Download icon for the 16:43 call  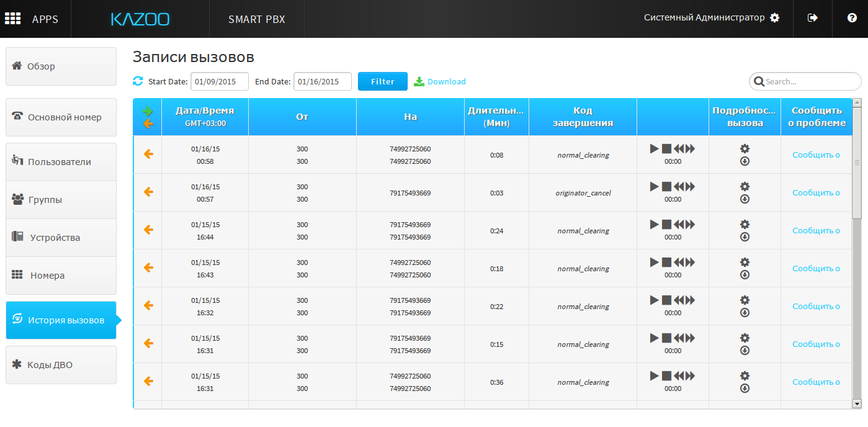745,274
